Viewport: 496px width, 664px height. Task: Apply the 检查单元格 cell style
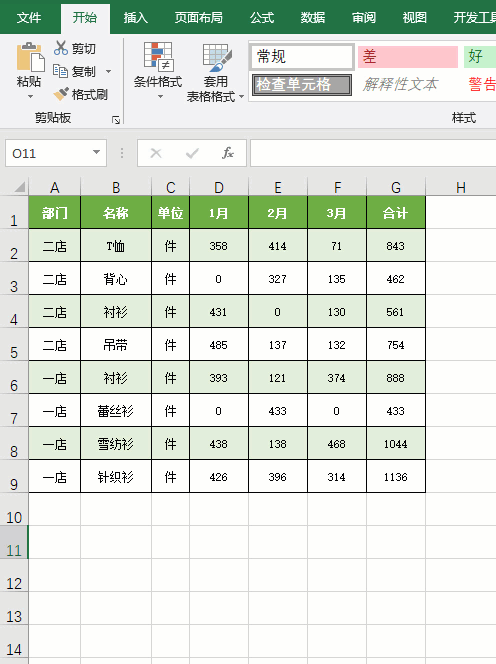302,84
